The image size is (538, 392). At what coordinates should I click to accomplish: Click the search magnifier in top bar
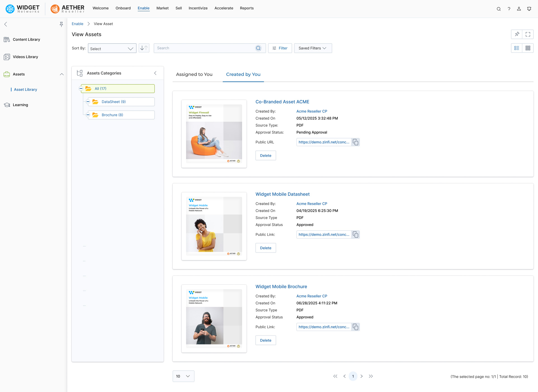[499, 9]
